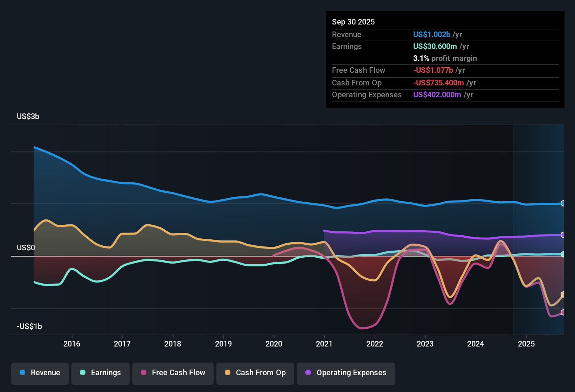575x392 pixels.
Task: Click the US$1.002b Revenue value in tooltip
Action: pos(431,35)
